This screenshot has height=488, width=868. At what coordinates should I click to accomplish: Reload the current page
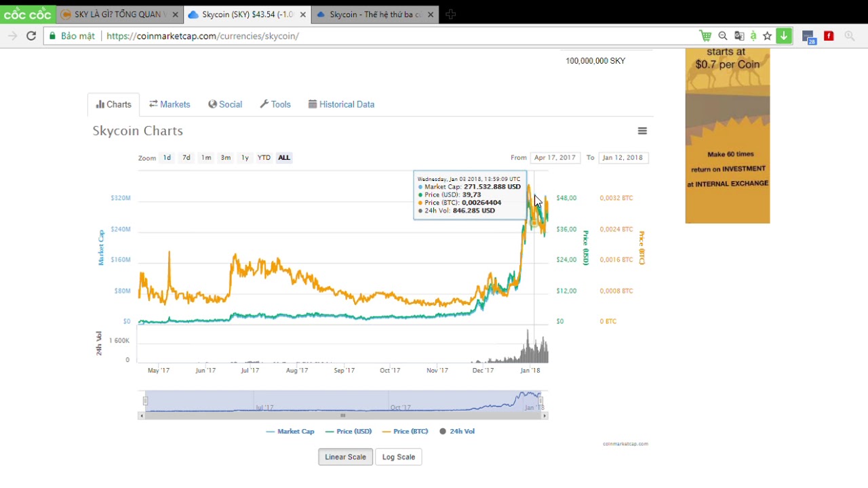(31, 36)
